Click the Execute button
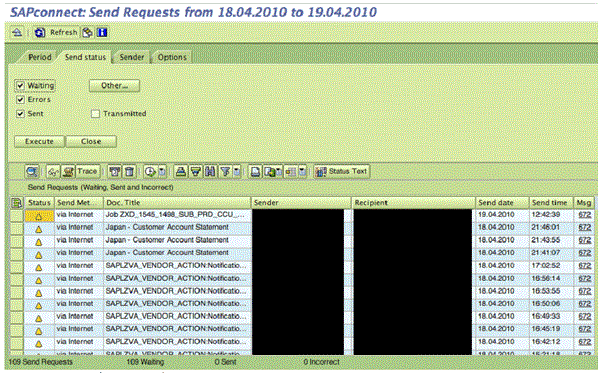 [x=39, y=142]
